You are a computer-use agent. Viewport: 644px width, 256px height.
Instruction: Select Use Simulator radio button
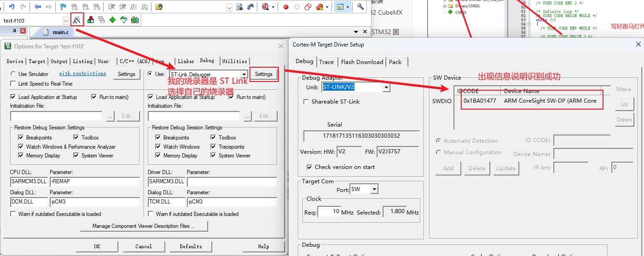point(13,74)
